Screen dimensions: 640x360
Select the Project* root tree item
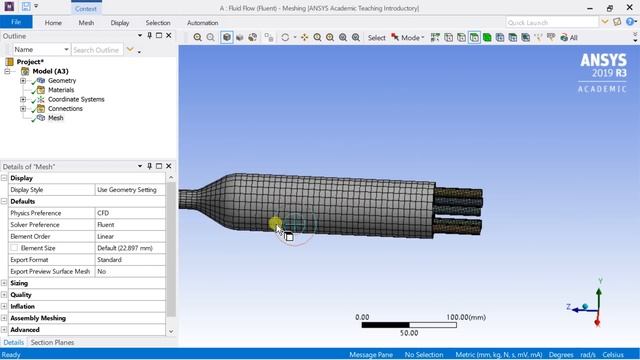click(30, 62)
